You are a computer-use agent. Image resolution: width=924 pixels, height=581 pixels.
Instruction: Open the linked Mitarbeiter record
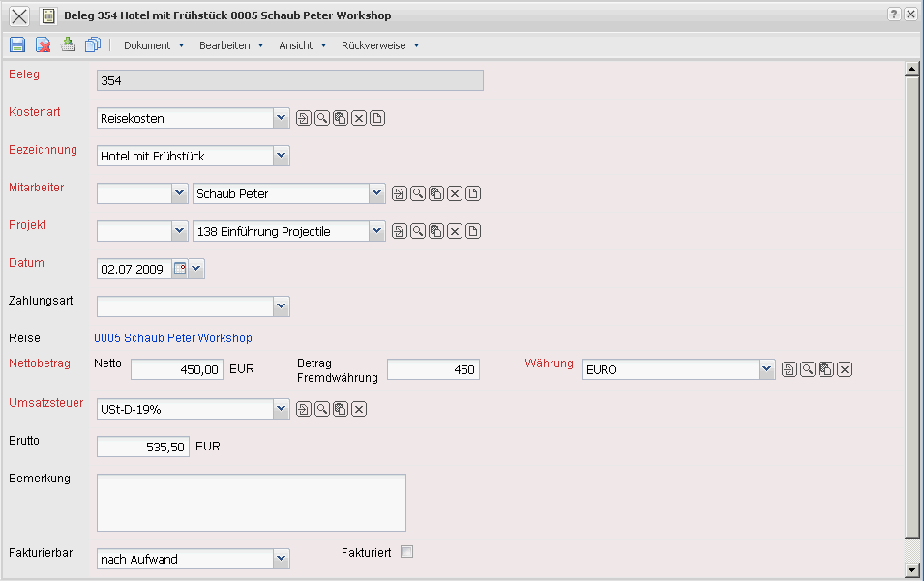pyautogui.click(x=400, y=193)
